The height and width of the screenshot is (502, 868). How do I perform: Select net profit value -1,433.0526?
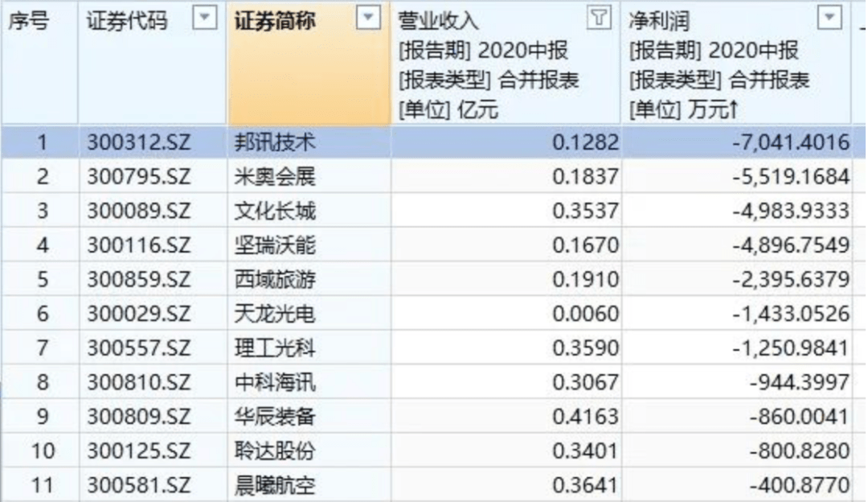(x=791, y=315)
